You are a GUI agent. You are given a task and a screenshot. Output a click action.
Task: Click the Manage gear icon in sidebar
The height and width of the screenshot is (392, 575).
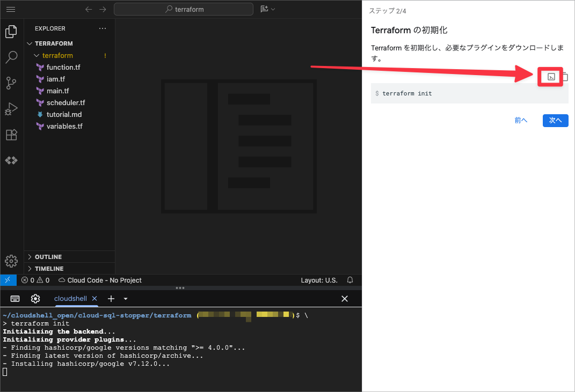pos(11,261)
